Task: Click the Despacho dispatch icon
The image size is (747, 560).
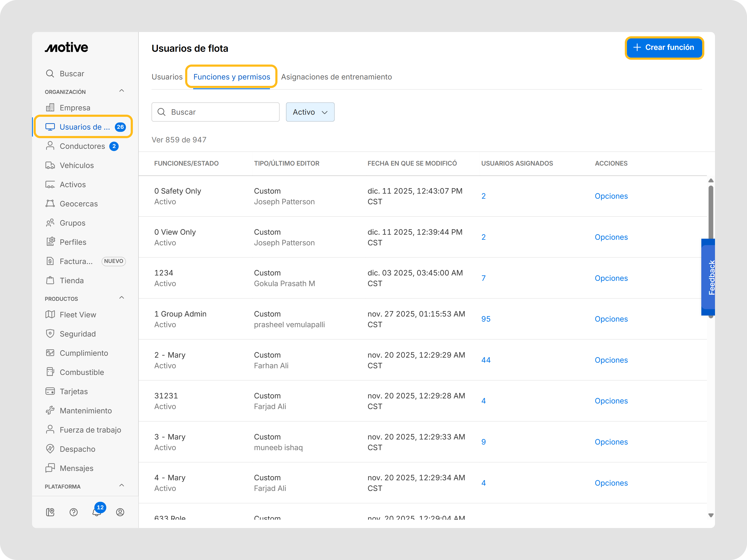Action: (x=50, y=449)
